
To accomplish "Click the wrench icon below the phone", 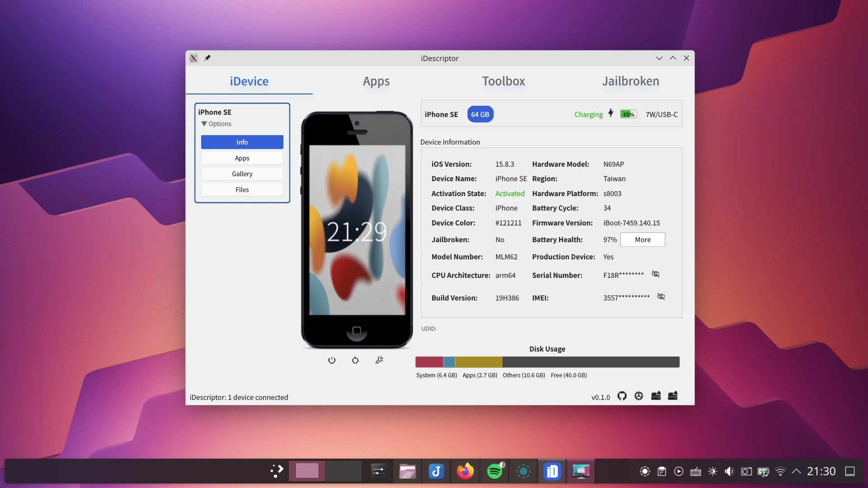I will tap(379, 360).
